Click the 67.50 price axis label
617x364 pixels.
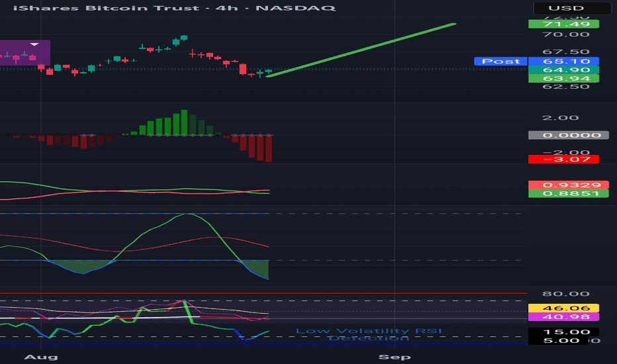pyautogui.click(x=566, y=52)
